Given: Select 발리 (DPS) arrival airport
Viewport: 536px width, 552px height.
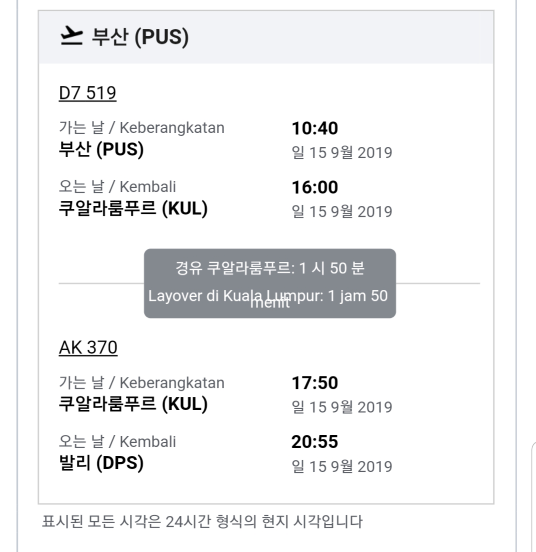Looking at the screenshot, I should click(101, 463).
